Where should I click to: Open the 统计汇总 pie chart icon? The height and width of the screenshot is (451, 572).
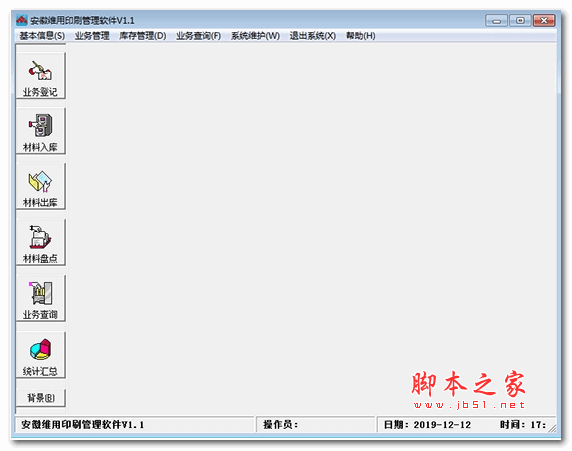pyautogui.click(x=40, y=355)
